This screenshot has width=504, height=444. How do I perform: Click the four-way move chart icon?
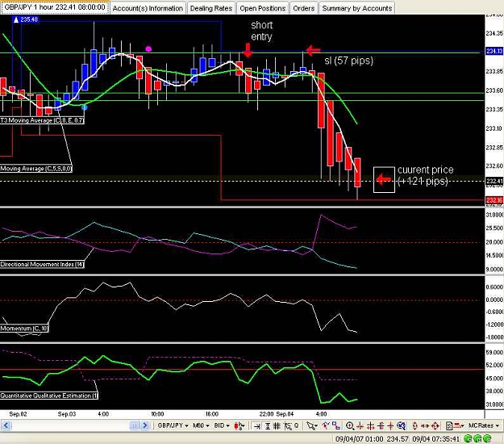(x=435, y=426)
